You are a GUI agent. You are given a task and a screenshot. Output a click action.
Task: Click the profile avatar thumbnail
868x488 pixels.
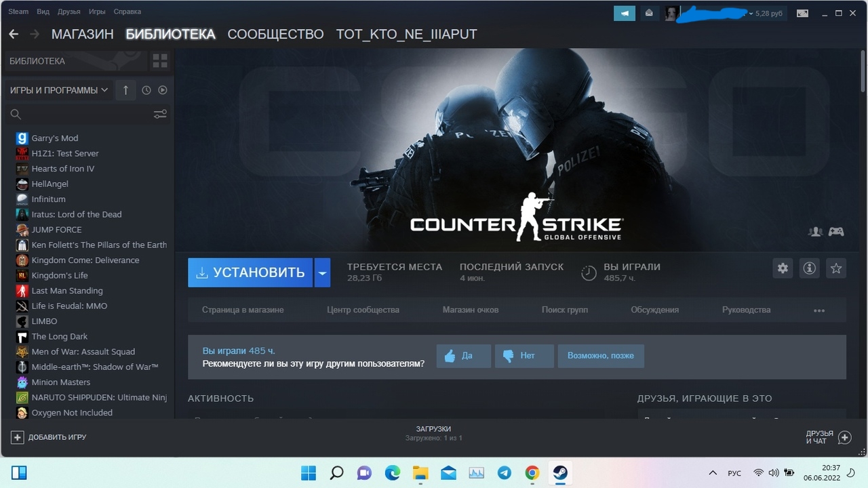[x=672, y=13]
